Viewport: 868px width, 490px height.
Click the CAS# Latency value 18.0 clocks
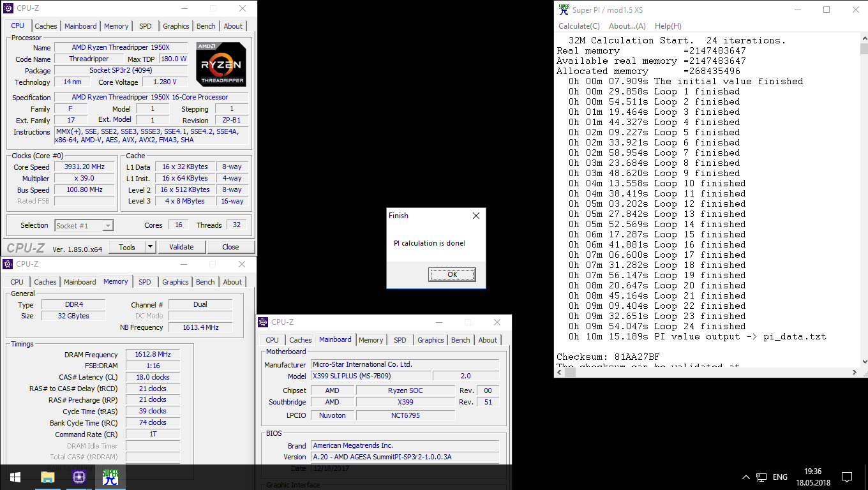153,377
